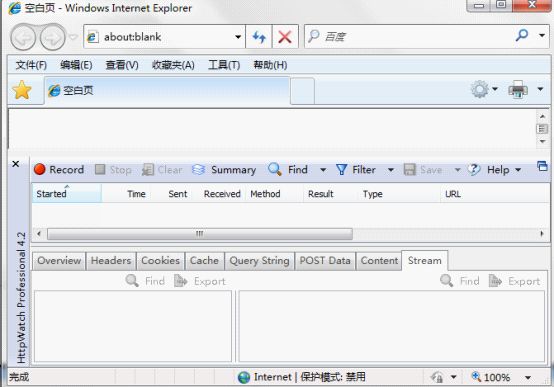
Task: Click the Baidu search box
Action: (408, 36)
